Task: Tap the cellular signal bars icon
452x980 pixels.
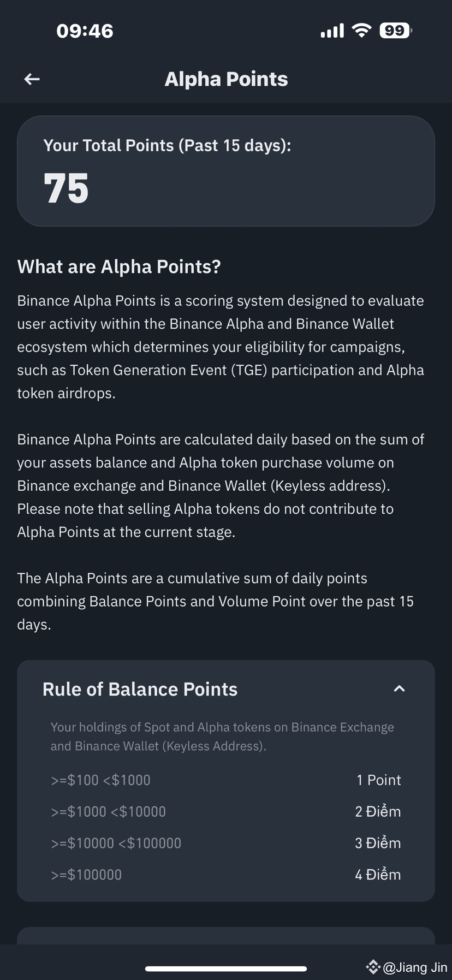Action: (x=332, y=31)
